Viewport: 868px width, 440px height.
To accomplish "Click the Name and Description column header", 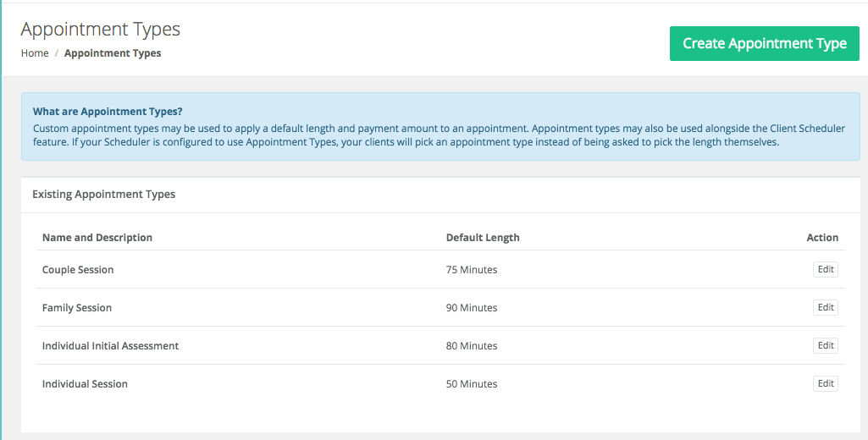I will [x=97, y=238].
